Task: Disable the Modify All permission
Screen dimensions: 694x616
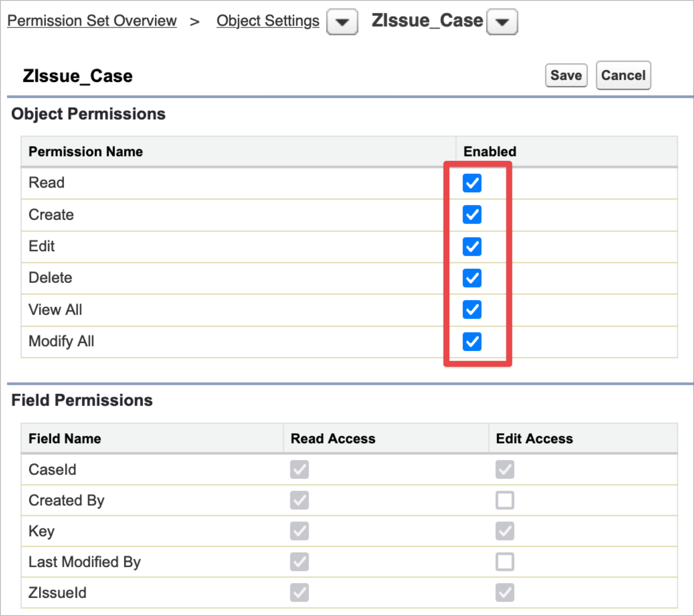Action: (x=472, y=342)
